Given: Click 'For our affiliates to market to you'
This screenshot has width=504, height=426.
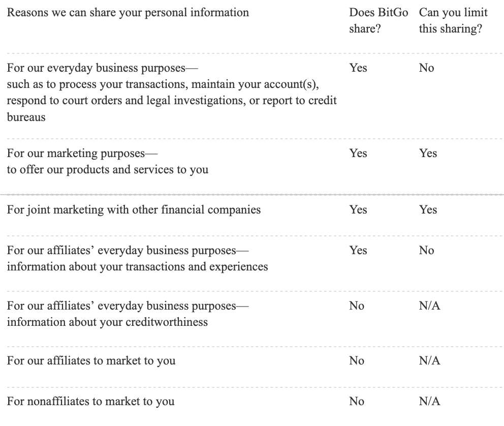Looking at the screenshot, I should tap(91, 361).
